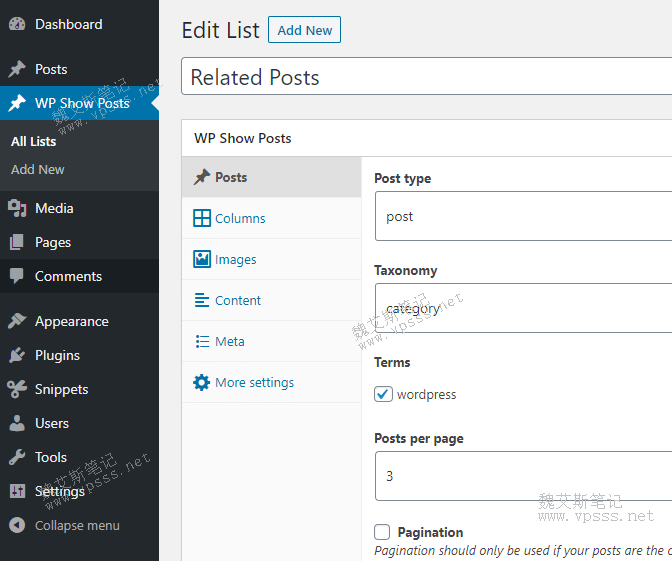Open the Appearance menu item
The image size is (672, 561).
79,321
